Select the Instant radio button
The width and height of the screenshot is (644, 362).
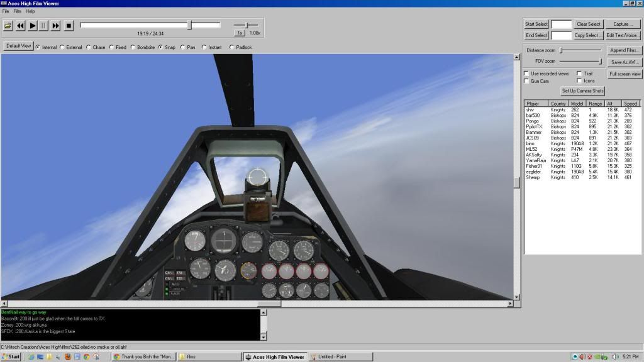[x=204, y=47]
